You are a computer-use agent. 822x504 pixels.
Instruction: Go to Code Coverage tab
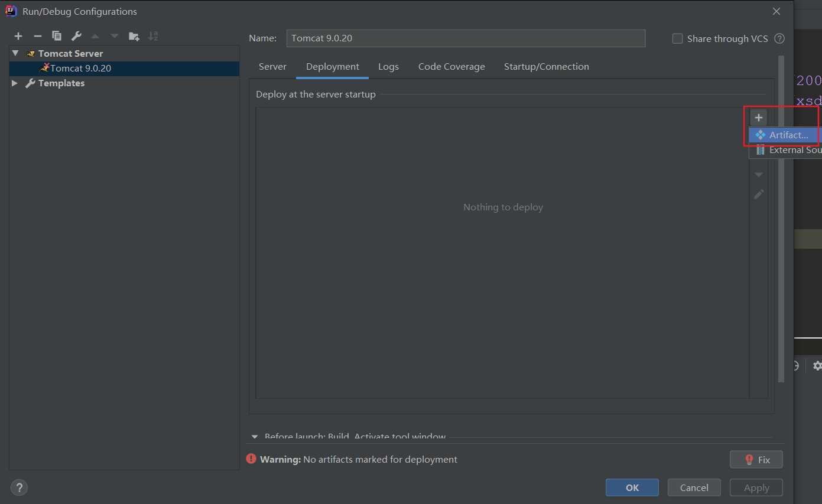tap(451, 67)
